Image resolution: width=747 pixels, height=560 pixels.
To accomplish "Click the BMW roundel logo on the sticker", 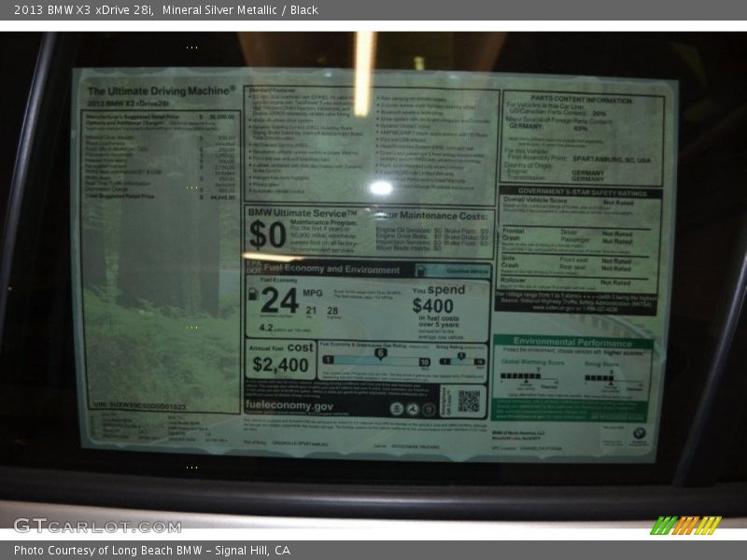I will pyautogui.click(x=639, y=434).
